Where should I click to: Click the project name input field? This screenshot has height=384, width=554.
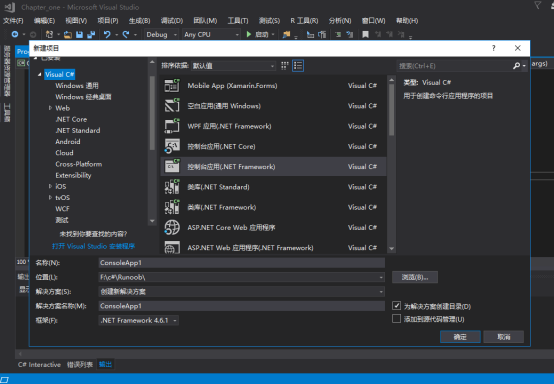point(242,263)
